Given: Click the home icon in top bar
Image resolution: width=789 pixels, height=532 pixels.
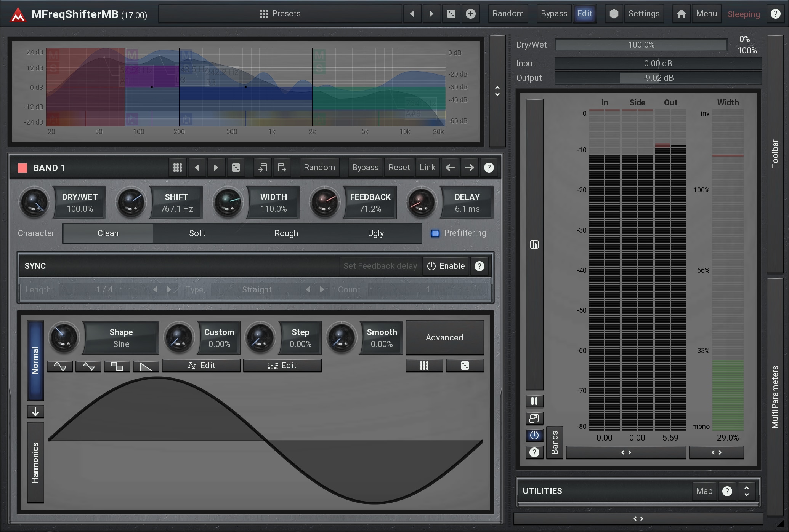Looking at the screenshot, I should point(681,14).
